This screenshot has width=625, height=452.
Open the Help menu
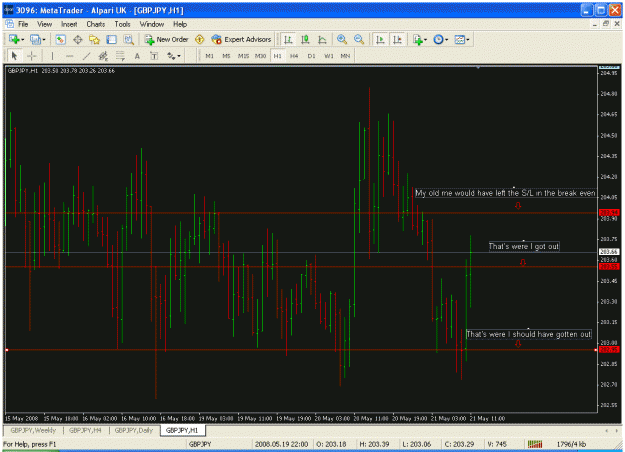[x=180, y=24]
